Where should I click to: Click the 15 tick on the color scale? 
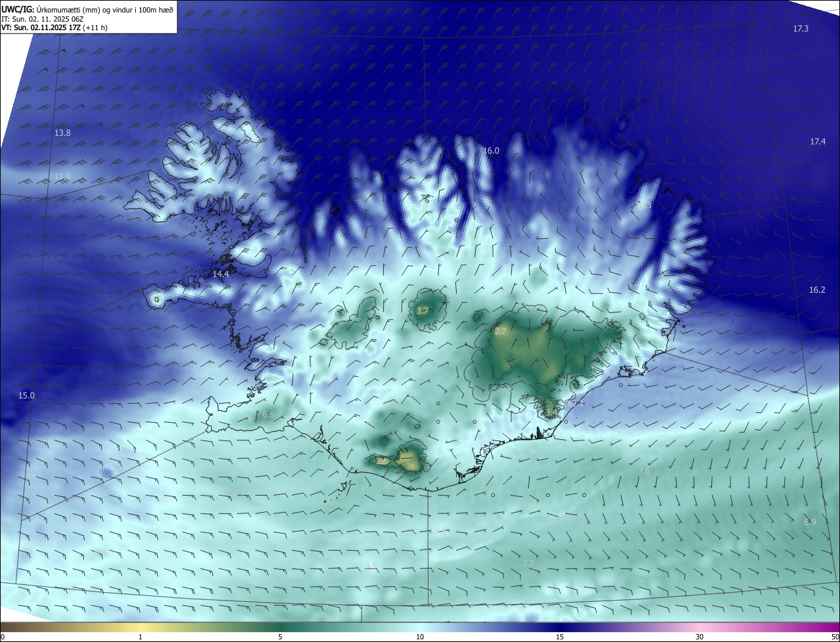[x=560, y=637]
